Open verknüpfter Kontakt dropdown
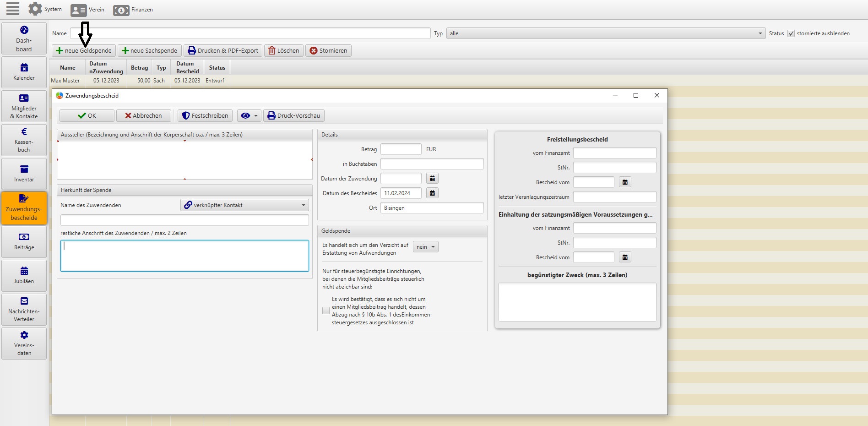Viewport: 868px width, 426px height. (x=245, y=205)
